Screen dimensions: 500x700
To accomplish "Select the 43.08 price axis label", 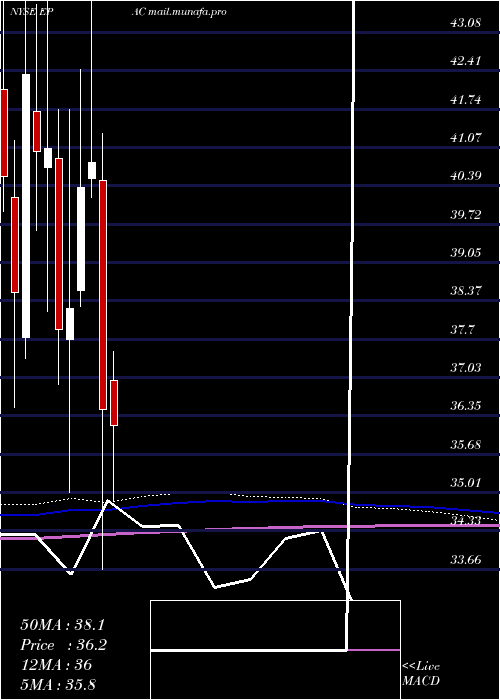I will point(465,22).
